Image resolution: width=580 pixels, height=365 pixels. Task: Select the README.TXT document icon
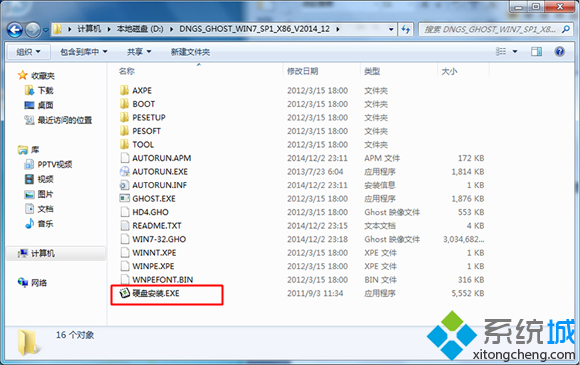point(125,226)
